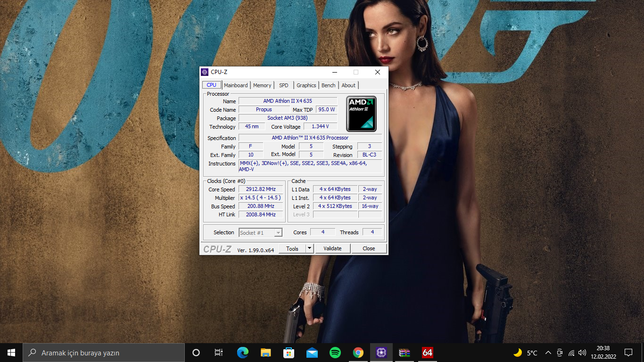Screen dimensions: 644x362
Task: Open the Bench tab
Action: [x=329, y=85]
